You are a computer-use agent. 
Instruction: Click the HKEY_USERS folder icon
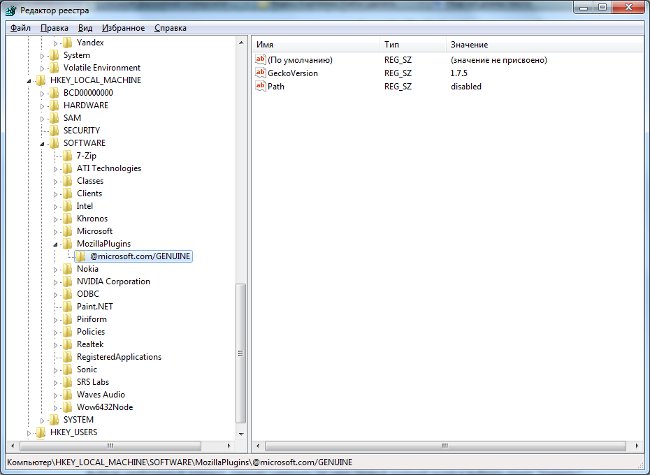(41, 432)
